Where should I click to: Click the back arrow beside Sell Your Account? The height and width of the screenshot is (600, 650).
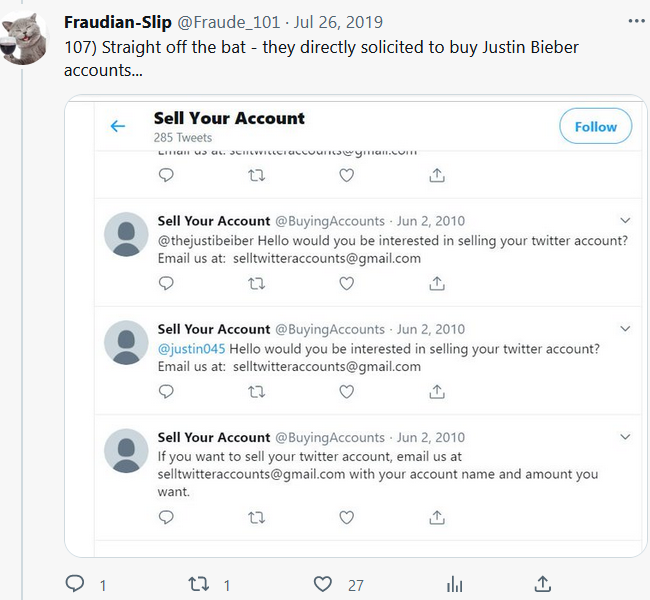tap(118, 126)
